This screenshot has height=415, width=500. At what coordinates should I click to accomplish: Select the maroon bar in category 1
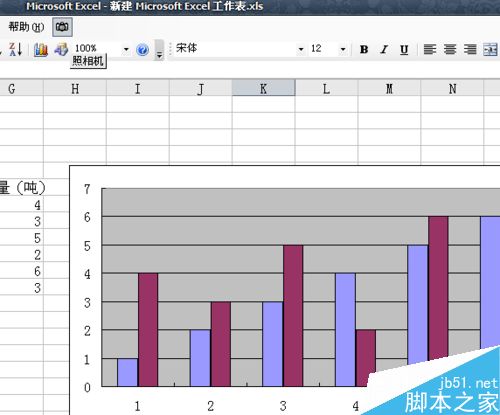tap(148, 330)
